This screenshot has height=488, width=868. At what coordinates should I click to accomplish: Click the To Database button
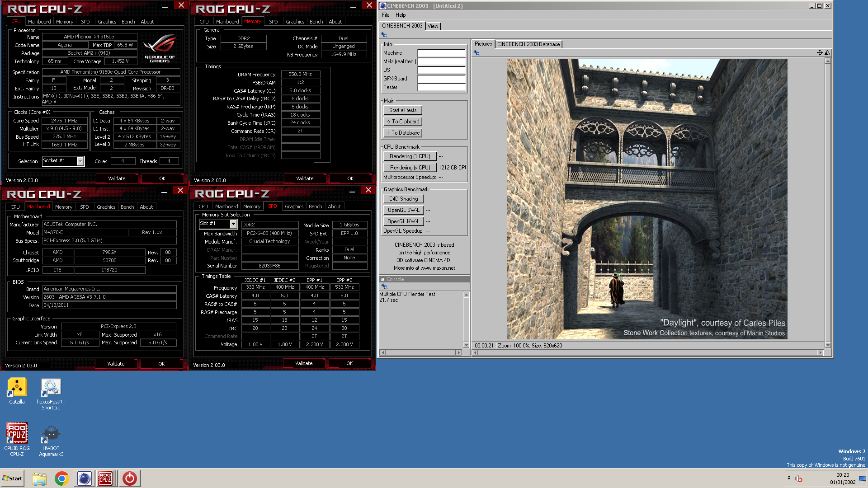click(x=403, y=133)
